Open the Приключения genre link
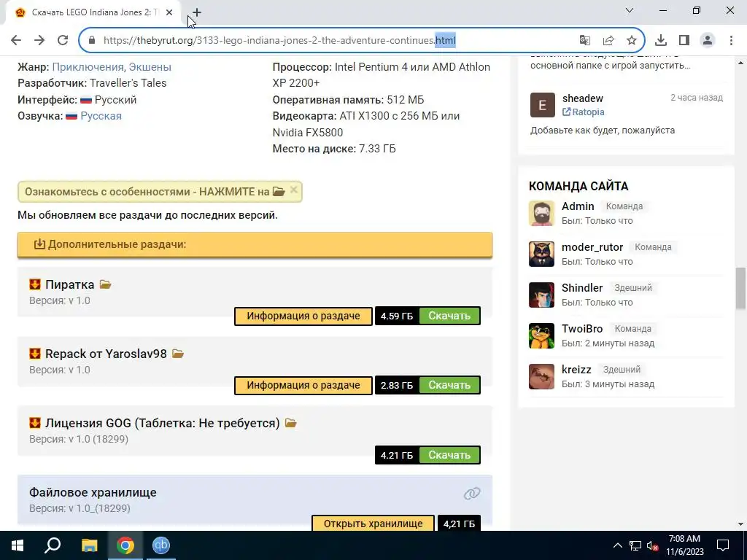Viewport: 747px width, 560px height. coord(88,67)
